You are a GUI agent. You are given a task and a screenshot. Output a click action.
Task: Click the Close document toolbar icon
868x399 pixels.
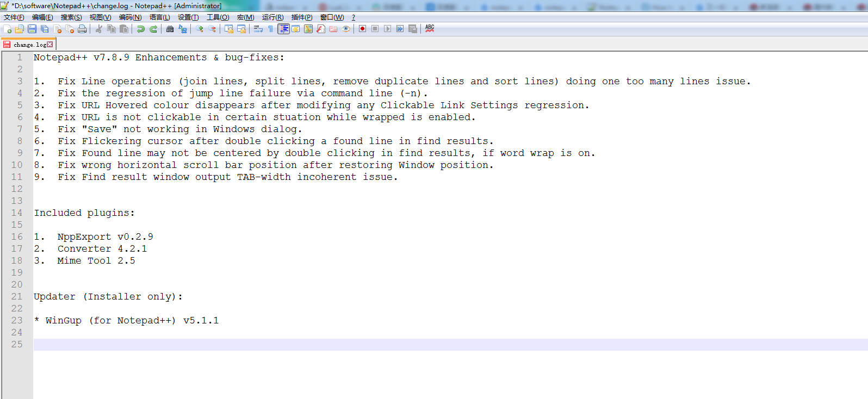pos(57,29)
